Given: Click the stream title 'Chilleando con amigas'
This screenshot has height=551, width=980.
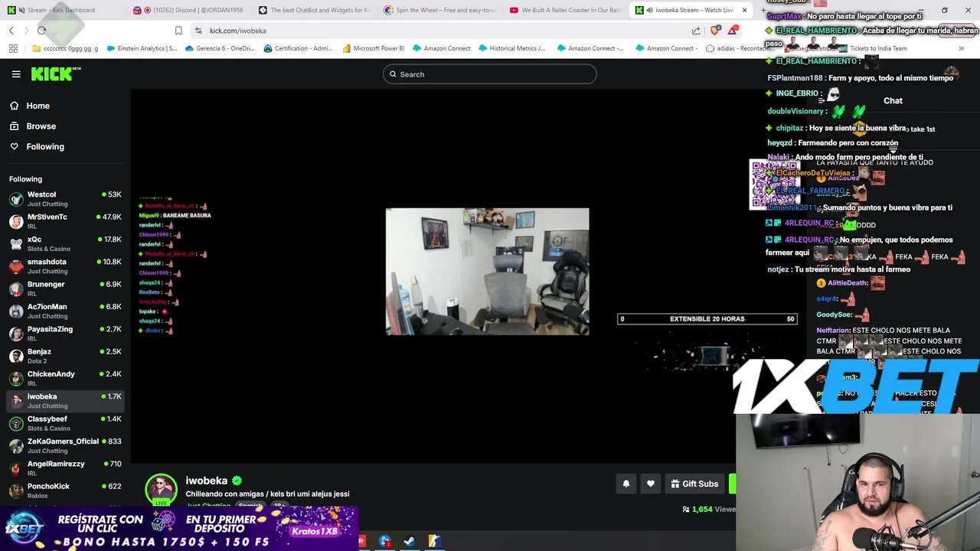Looking at the screenshot, I should (x=267, y=494).
